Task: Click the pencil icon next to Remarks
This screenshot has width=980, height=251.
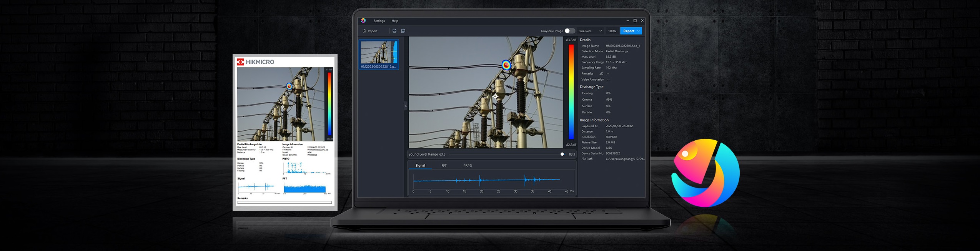Action: [601, 73]
